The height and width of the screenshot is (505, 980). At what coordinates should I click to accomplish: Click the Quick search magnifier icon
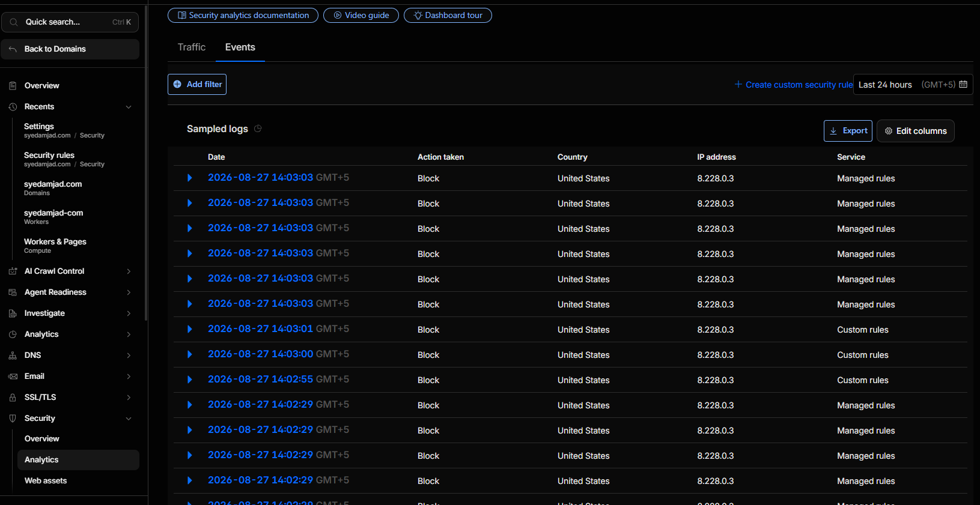[14, 22]
